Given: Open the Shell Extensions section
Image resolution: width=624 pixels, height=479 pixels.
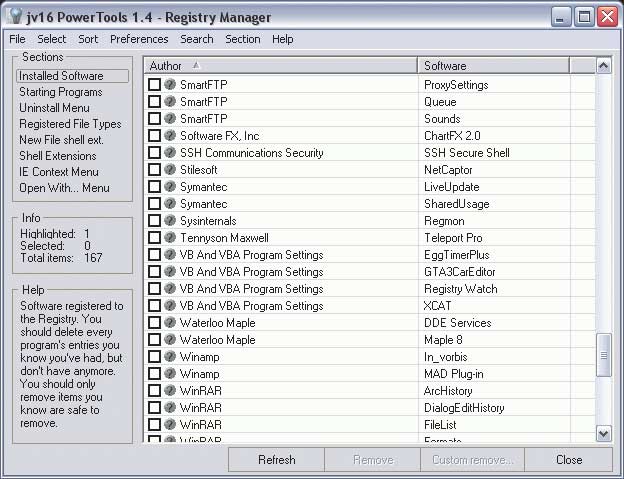Looking at the screenshot, I should (58, 156).
